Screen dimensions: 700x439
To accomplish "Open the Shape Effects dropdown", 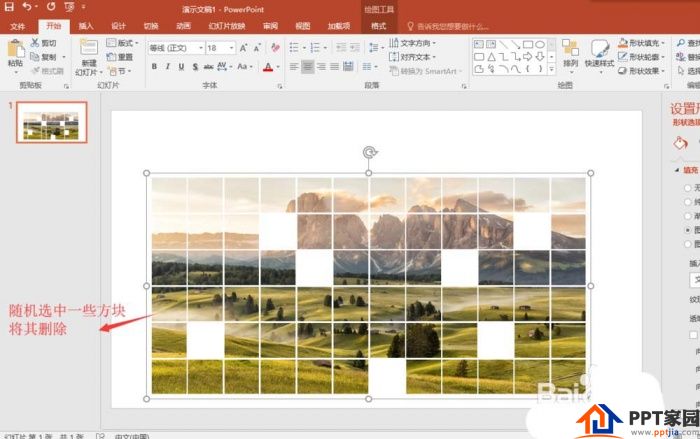I will click(x=642, y=71).
